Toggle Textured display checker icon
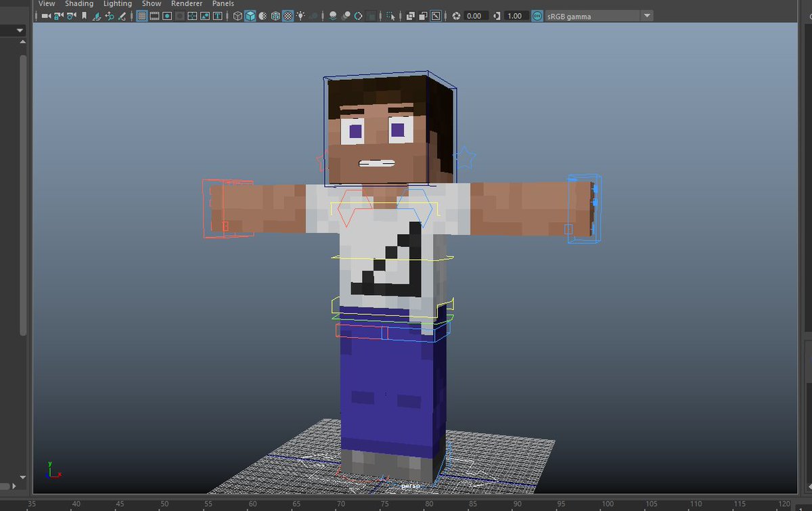The width and height of the screenshot is (812, 511). (287, 16)
